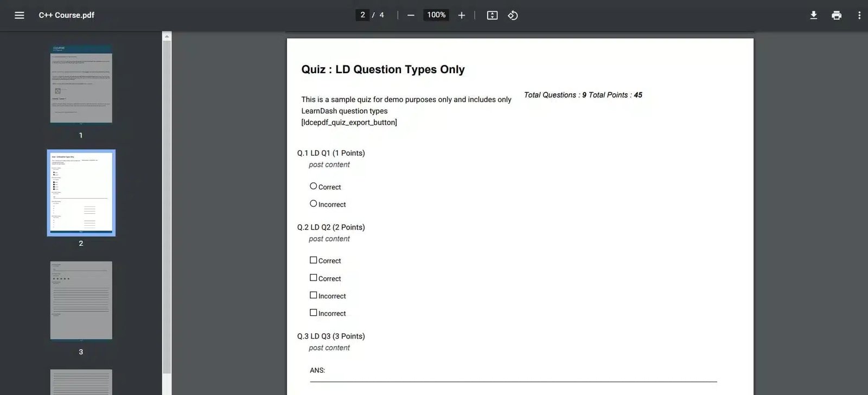Click the 'LearnDash question types' text
868x395 pixels.
[x=344, y=111]
